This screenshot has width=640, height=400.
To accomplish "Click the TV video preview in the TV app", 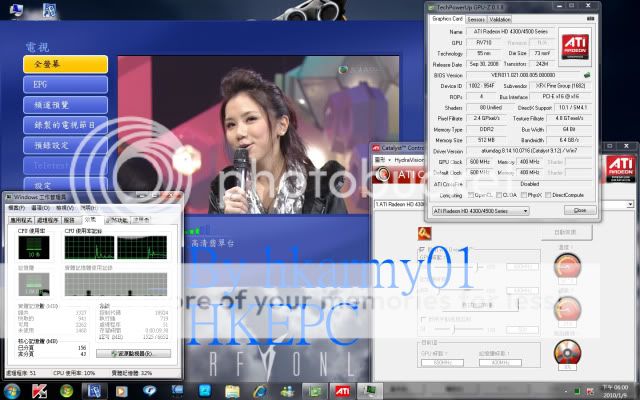I will tap(259, 135).
